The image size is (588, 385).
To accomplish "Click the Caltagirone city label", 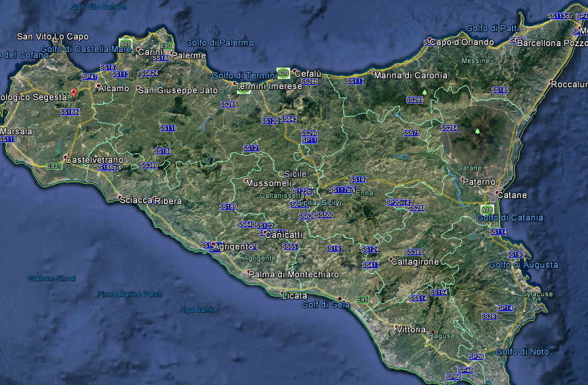I will [x=415, y=261].
